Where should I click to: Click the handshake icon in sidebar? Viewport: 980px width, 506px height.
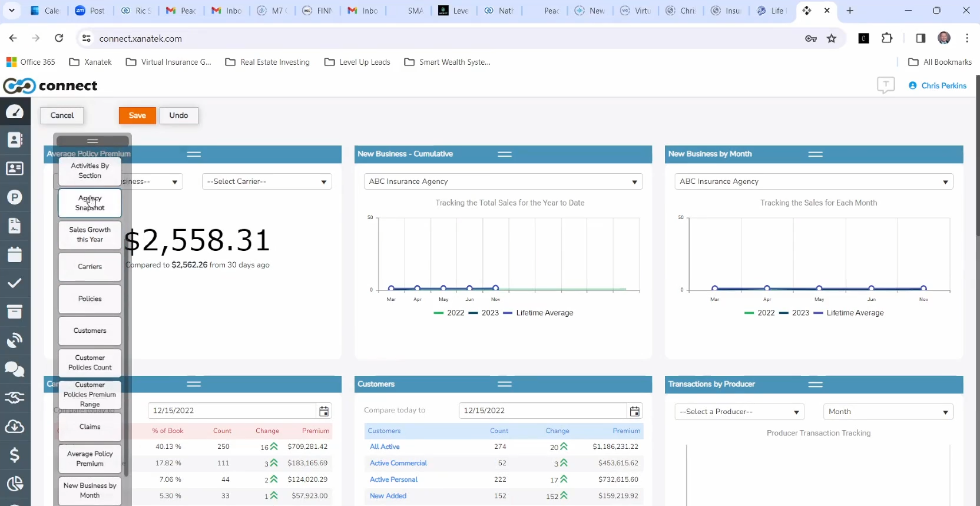pos(15,398)
